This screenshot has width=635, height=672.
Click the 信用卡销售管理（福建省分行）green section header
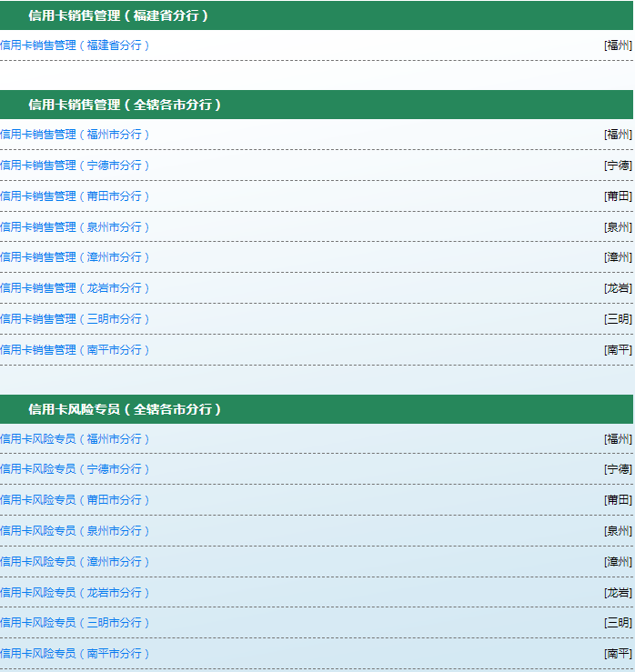coord(120,15)
